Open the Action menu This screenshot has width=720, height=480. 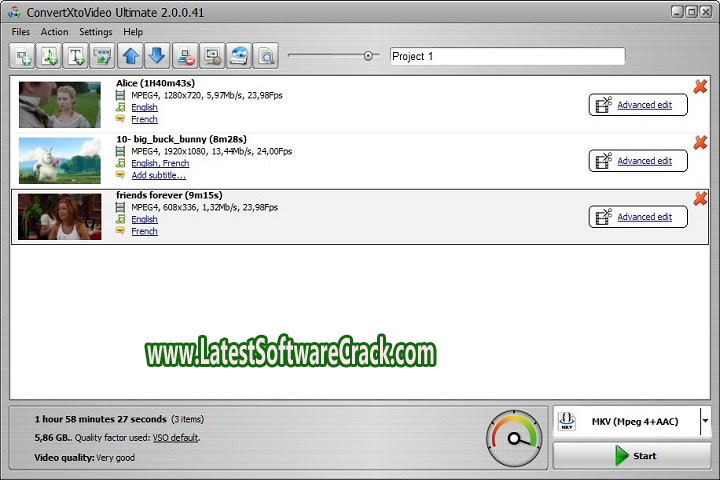[x=55, y=32]
